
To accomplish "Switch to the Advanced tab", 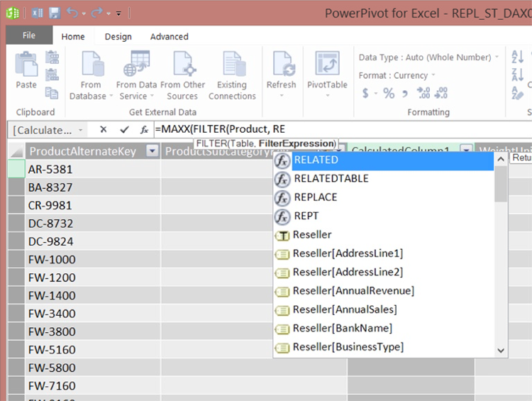I will point(169,36).
